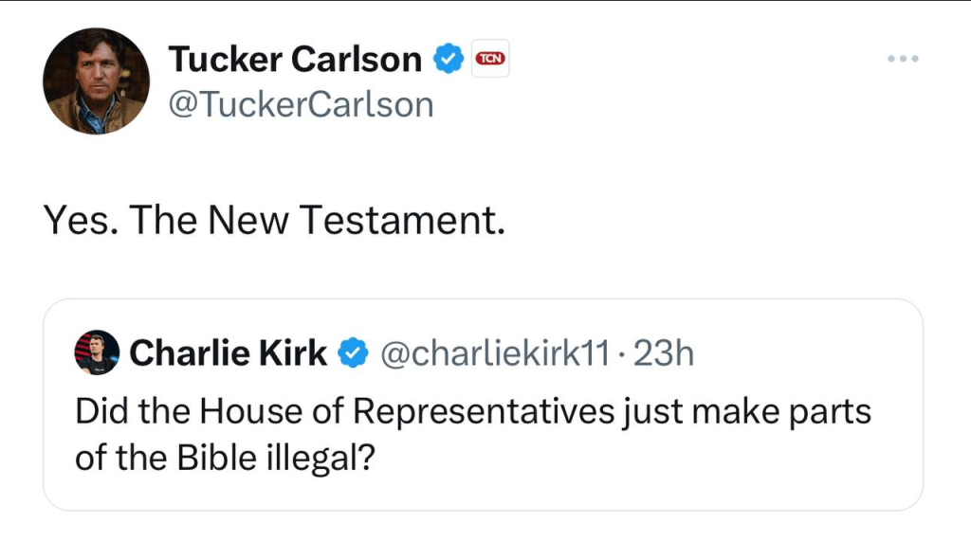Click the blue verified badge beside Tucker Carlson
971x560 pixels.
pyautogui.click(x=448, y=60)
